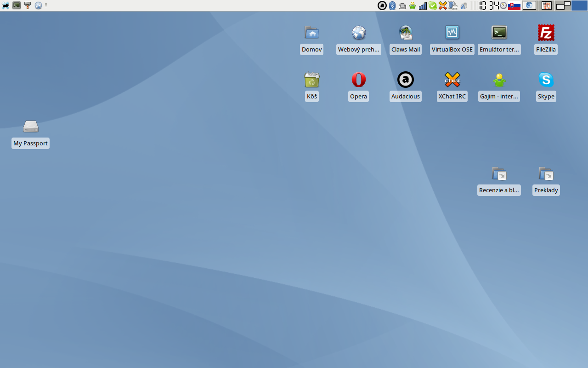588x368 pixels.
Task: Click the "My Passport" label
Action: [x=31, y=143]
